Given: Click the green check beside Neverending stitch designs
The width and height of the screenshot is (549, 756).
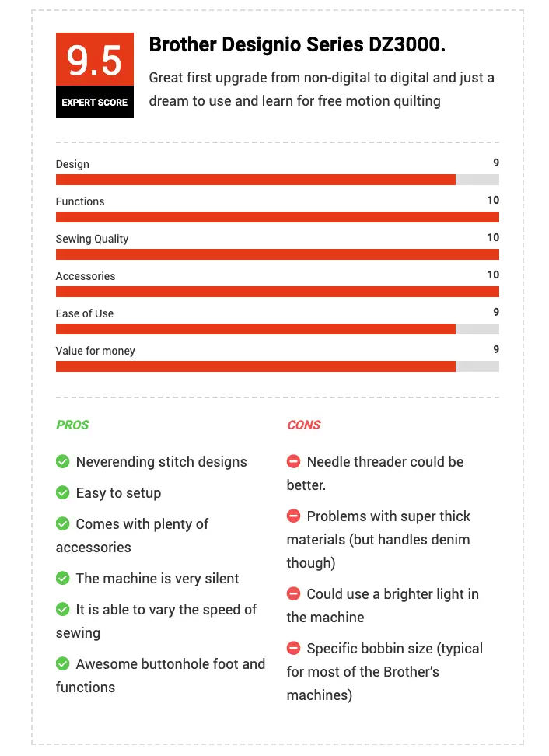Looking at the screenshot, I should [63, 461].
